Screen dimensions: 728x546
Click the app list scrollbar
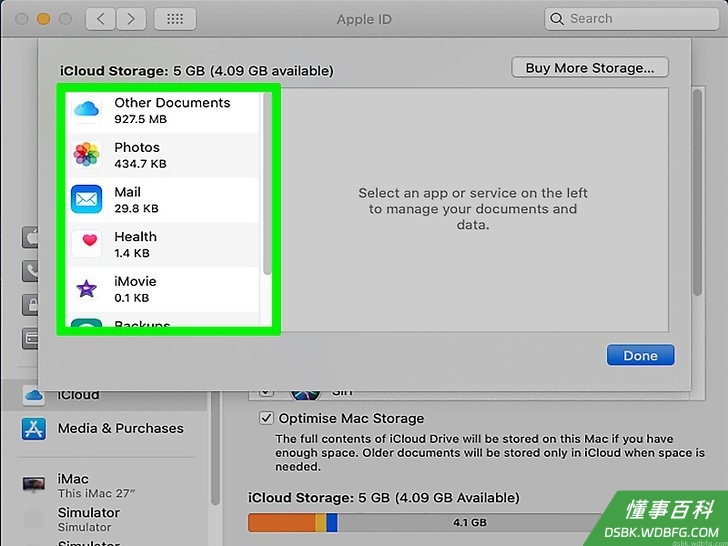tap(267, 183)
